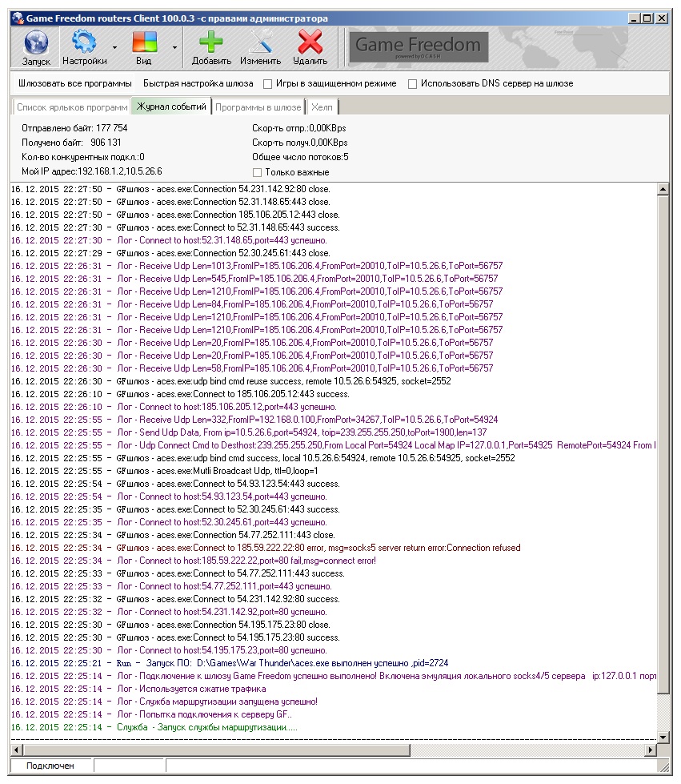Enable Игры в защищенном режиме checkbox
The image size is (681, 784).
pyautogui.click(x=268, y=84)
